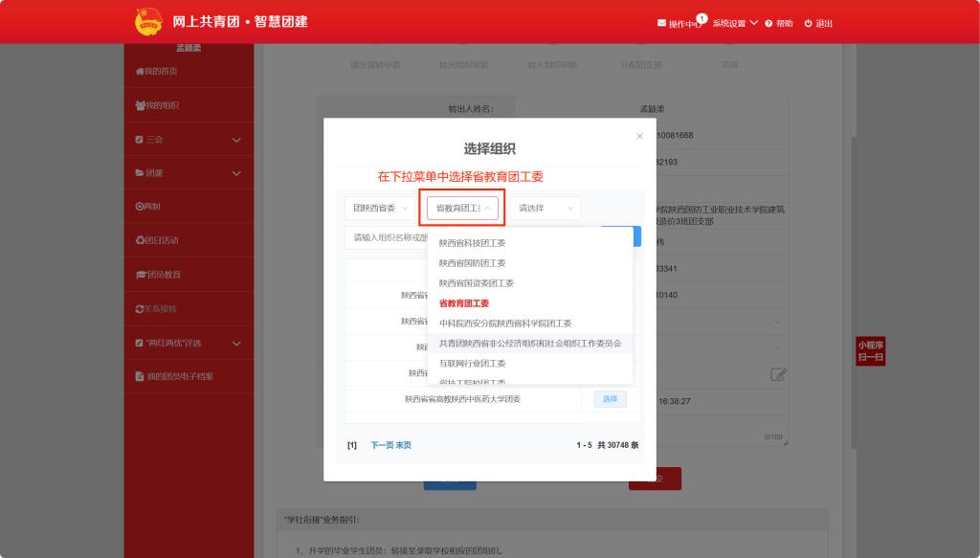Go to 下一页 in pagination
This screenshot has height=558, width=980.
pos(382,445)
